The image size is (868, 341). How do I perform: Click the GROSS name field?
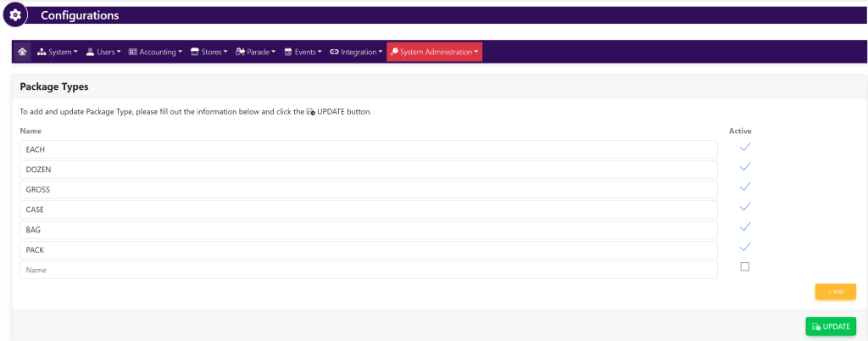tap(368, 189)
